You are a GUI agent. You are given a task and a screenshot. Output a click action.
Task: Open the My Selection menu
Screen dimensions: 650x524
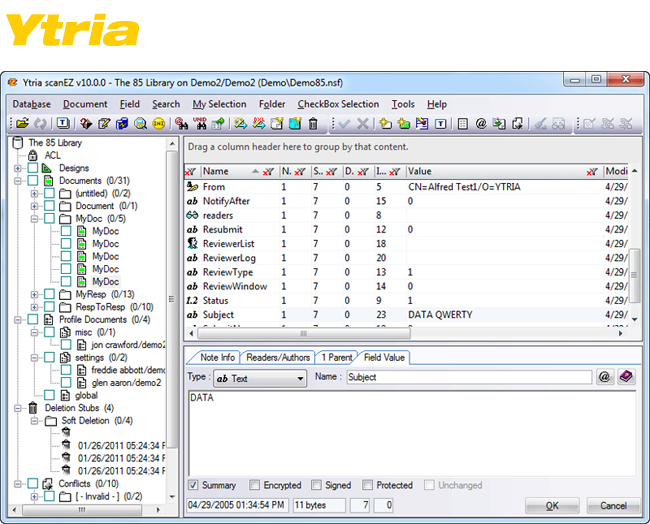[x=219, y=104]
